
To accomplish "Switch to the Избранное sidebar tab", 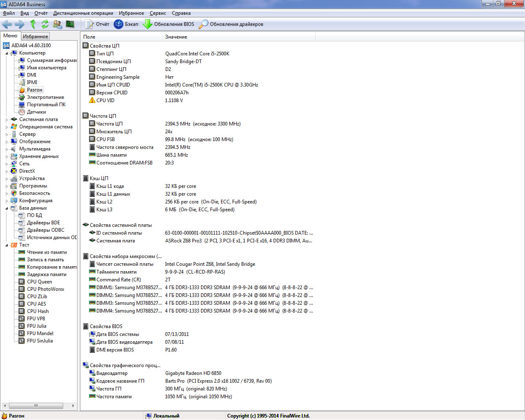I will click(x=35, y=37).
